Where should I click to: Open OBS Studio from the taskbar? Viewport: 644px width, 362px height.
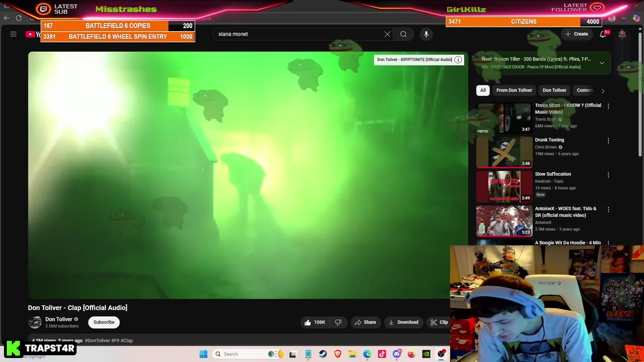(x=441, y=354)
